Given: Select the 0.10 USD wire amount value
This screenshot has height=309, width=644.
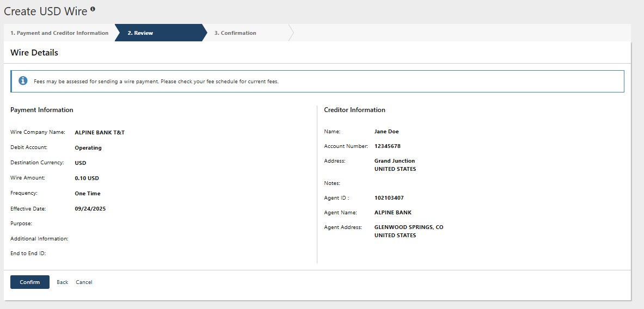Looking at the screenshot, I should (x=87, y=178).
